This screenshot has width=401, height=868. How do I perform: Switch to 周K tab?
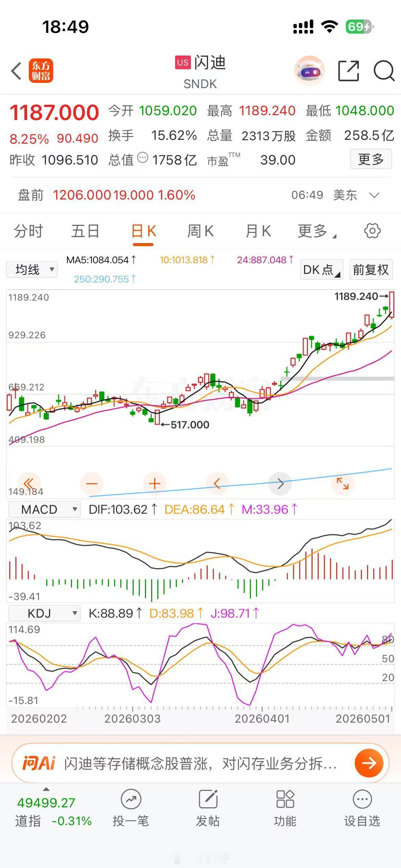pos(200,231)
